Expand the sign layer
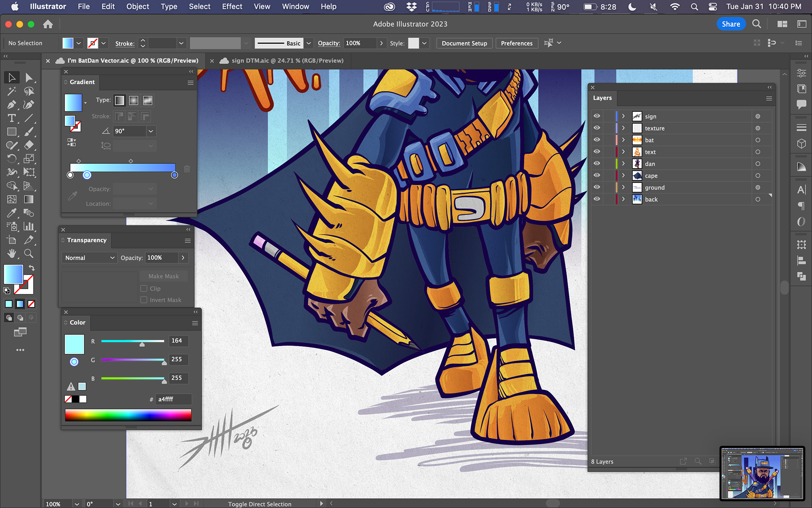This screenshot has width=812, height=508. pos(623,116)
